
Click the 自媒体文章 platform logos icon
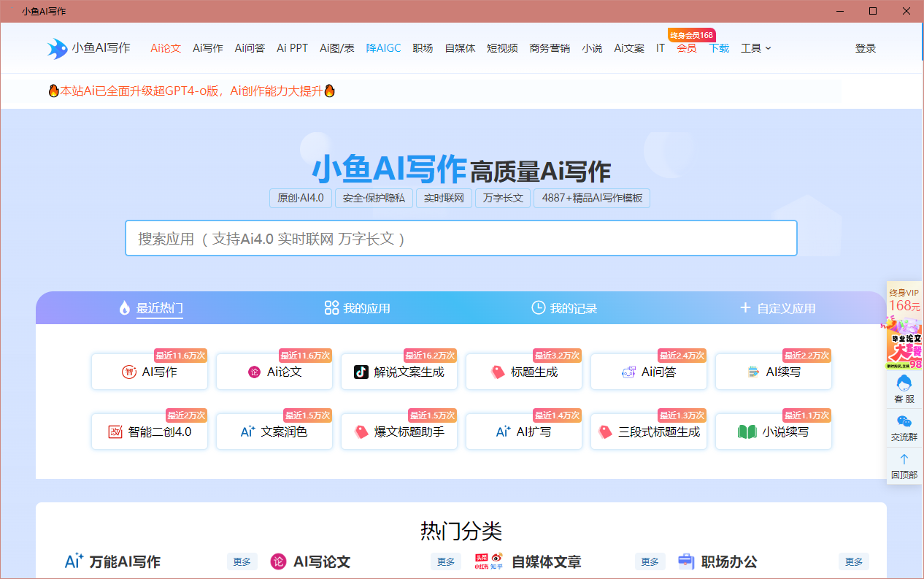[x=488, y=561]
